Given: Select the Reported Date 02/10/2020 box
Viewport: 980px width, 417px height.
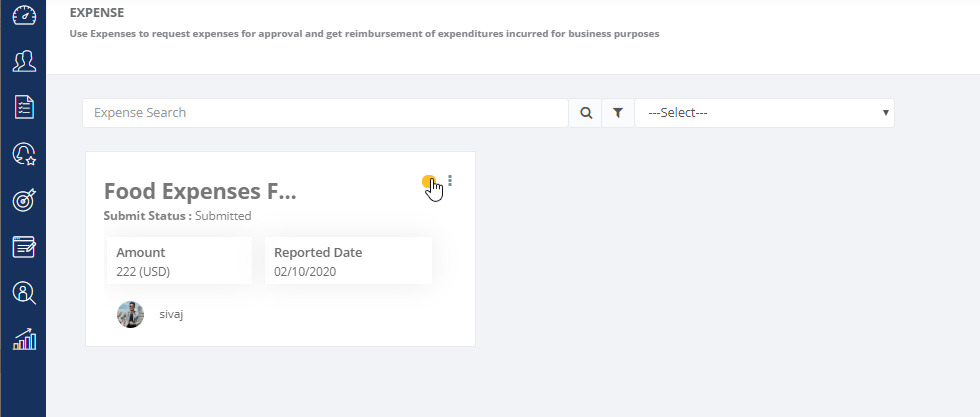Looking at the screenshot, I should [x=348, y=261].
